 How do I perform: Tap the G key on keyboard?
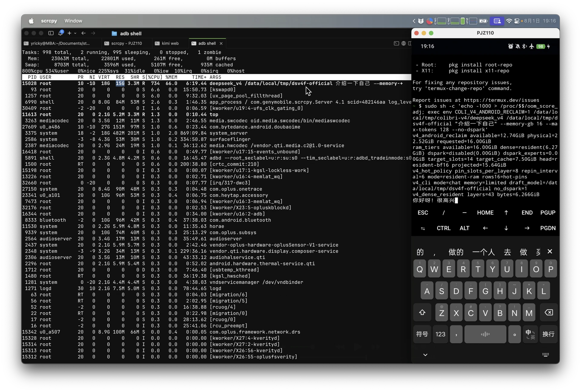tap(485, 290)
